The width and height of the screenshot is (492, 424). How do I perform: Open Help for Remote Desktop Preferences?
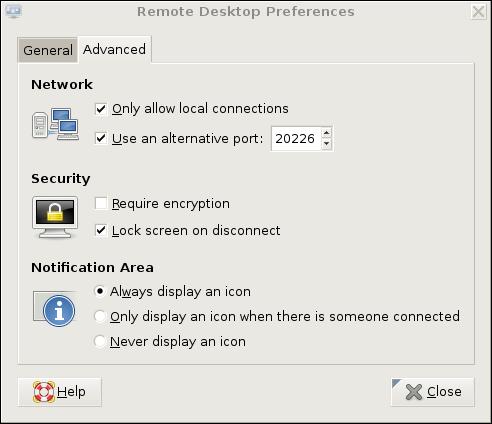[x=59, y=392]
